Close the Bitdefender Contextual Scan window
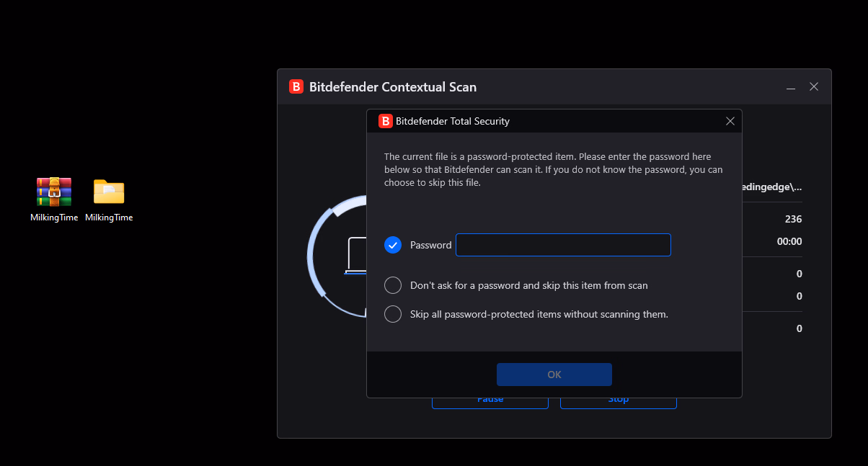Screen dimensions: 868x466 pyautogui.click(x=814, y=87)
